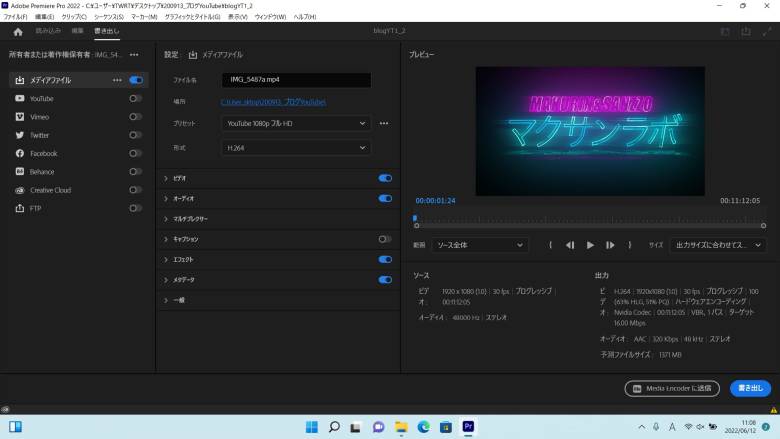
Task: Select the Facebook destination icon
Action: 20,153
